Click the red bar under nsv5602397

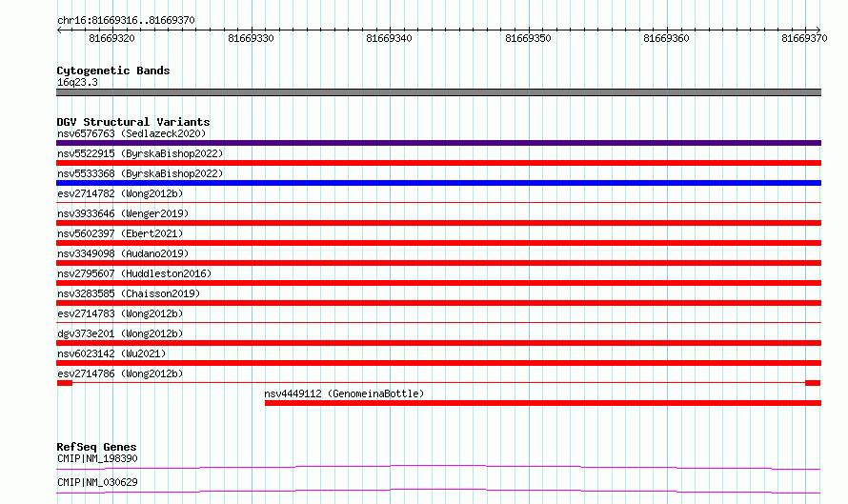tap(438, 243)
